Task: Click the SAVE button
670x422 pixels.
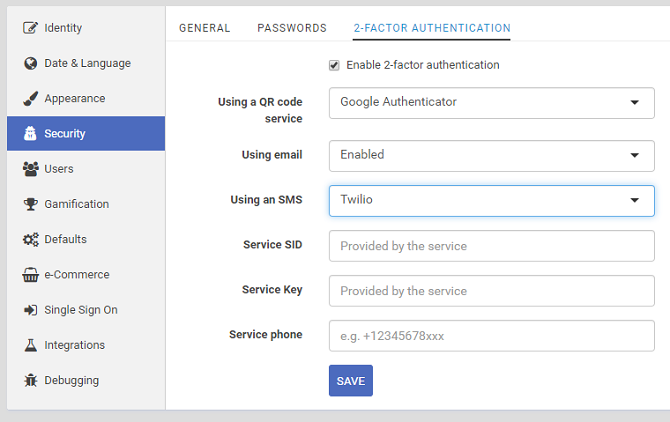Action: coord(351,381)
